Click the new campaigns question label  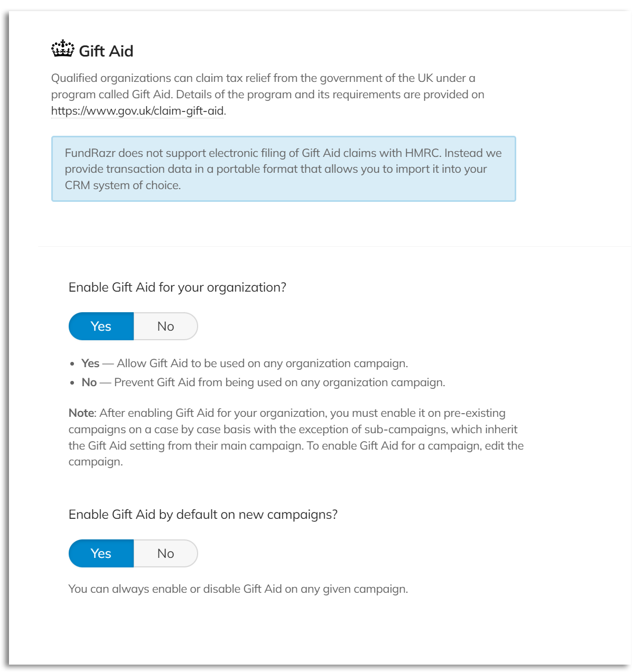click(x=204, y=514)
